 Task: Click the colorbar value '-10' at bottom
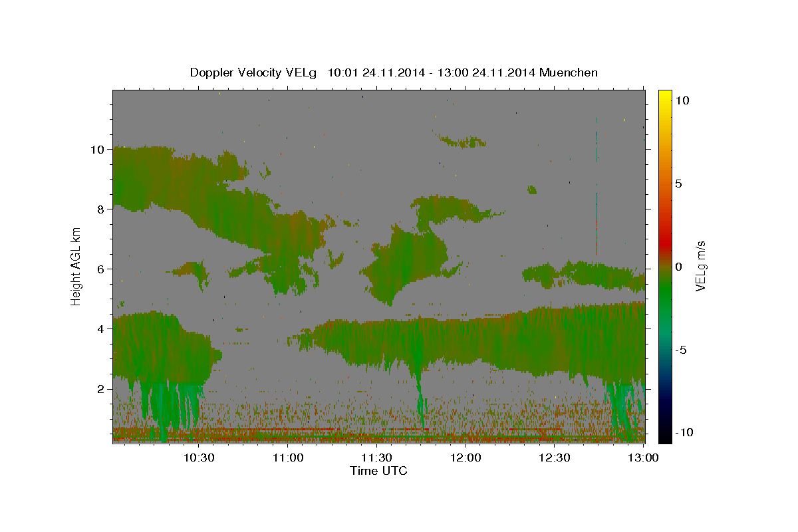(684, 432)
